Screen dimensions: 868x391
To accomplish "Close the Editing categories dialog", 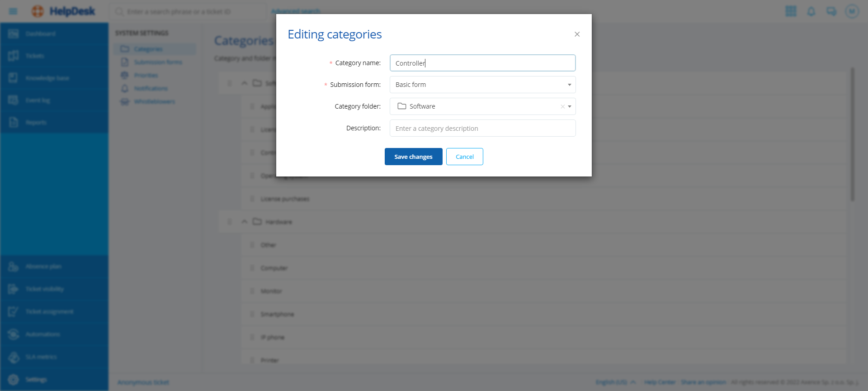I will point(577,34).
